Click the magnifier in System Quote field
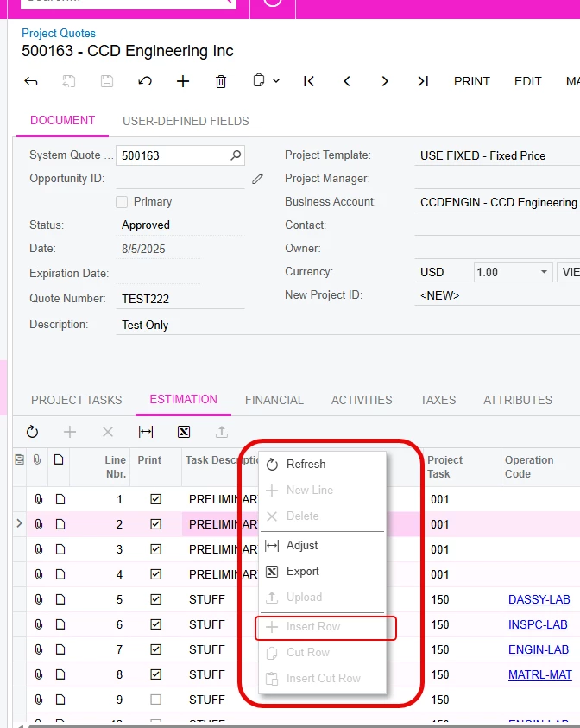This screenshot has width=580, height=728. click(236, 155)
